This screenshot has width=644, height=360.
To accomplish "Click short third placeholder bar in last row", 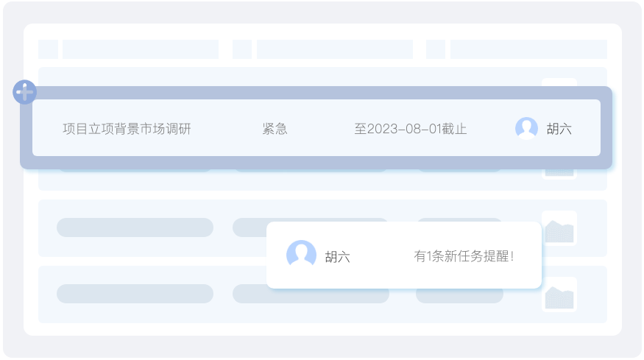I will 459,295.
